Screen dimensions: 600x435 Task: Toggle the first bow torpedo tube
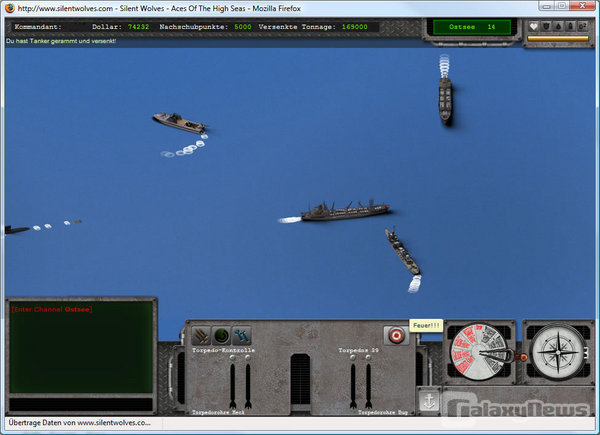coord(353,385)
